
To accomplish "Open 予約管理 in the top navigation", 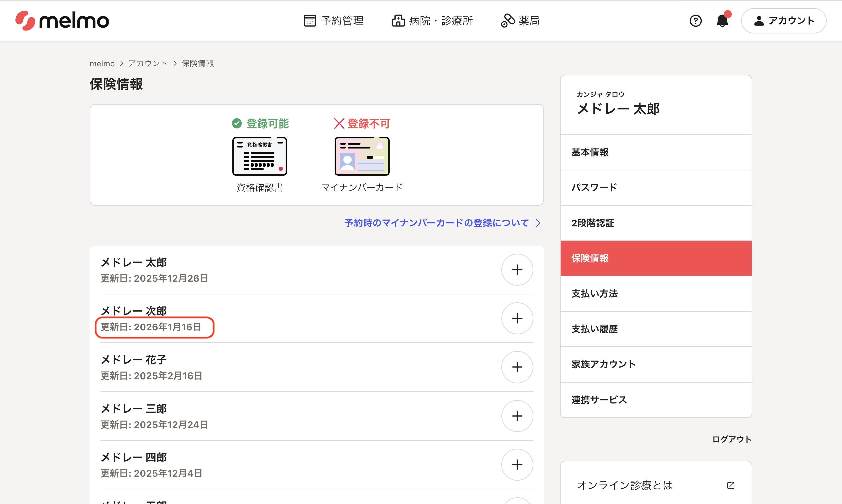I will [333, 21].
